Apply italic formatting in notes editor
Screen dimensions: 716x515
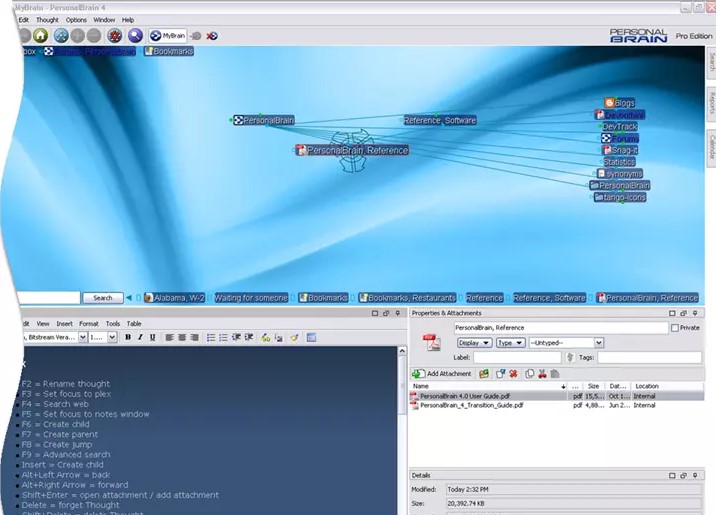(x=139, y=338)
